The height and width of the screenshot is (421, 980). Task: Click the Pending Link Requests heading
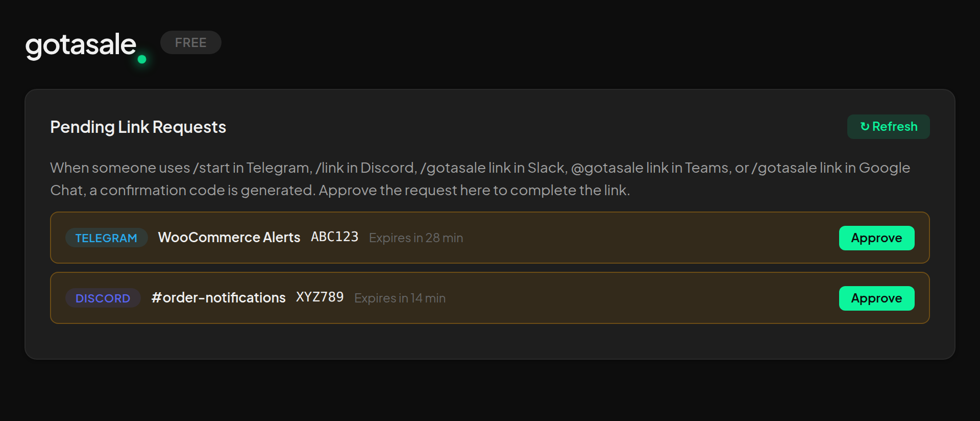[138, 127]
